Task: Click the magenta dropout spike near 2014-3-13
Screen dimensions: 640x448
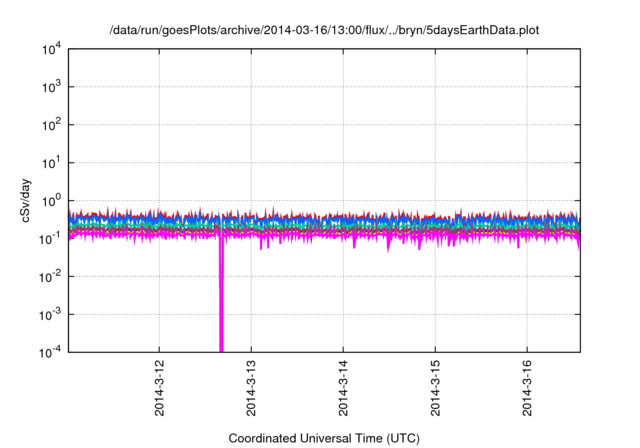Action: (x=221, y=294)
